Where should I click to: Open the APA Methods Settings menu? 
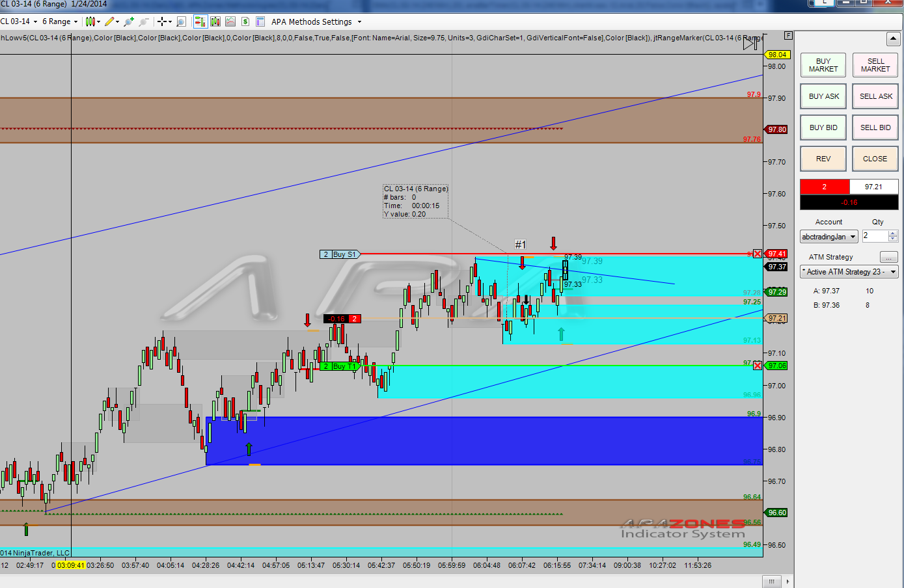pos(316,21)
